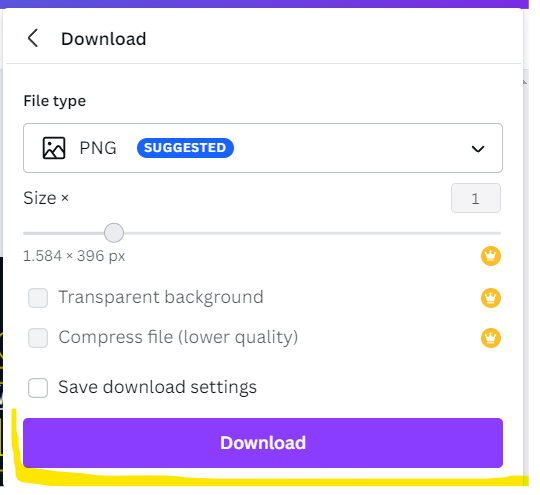Viewport: 540px width, 495px height.
Task: Tick the Compress file checkbox
Action: click(x=38, y=338)
